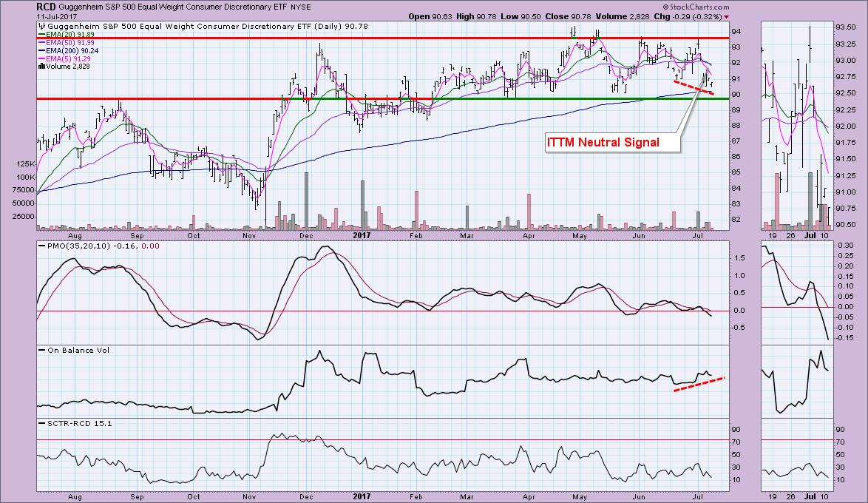The height and width of the screenshot is (503, 868).
Task: Click the 1.5 label on the PMO axis
Action: [x=739, y=258]
